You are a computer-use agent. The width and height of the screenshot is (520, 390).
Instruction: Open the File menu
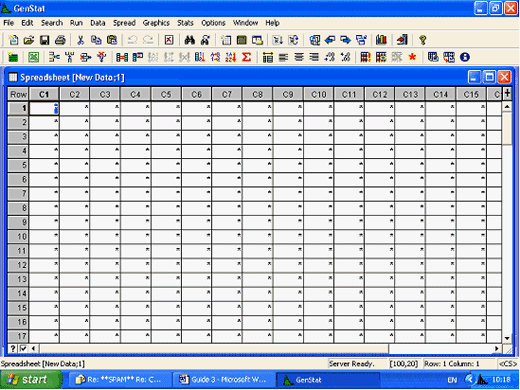tap(9, 23)
